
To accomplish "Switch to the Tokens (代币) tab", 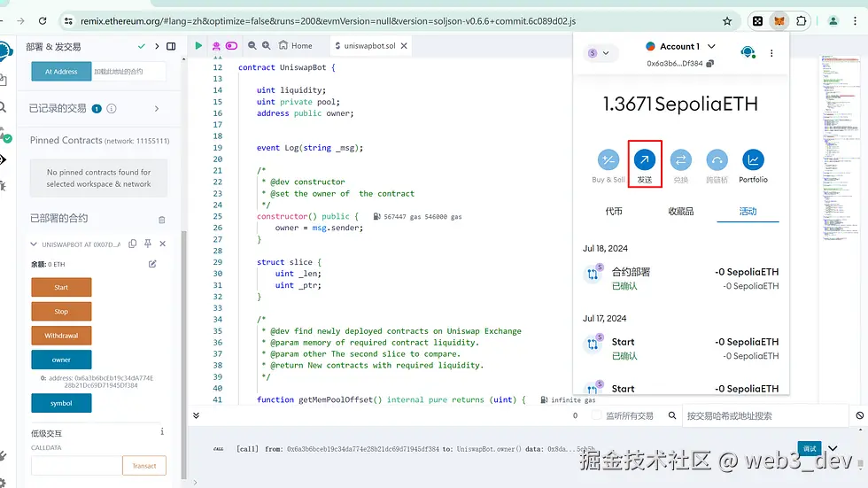I will (x=614, y=212).
